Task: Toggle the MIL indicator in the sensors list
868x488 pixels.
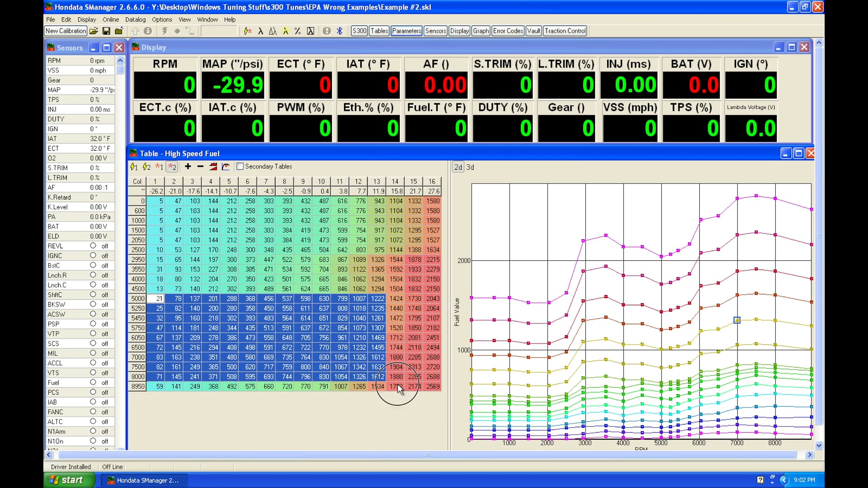Action: [94, 353]
